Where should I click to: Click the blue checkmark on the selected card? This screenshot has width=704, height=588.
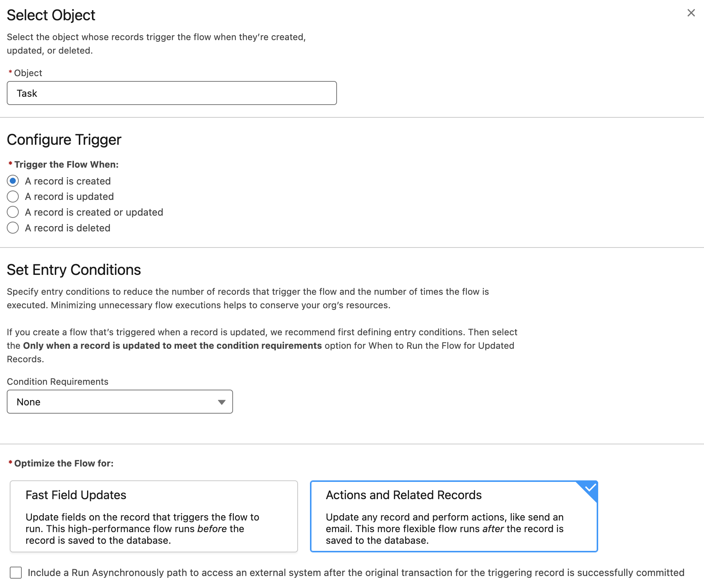point(590,488)
